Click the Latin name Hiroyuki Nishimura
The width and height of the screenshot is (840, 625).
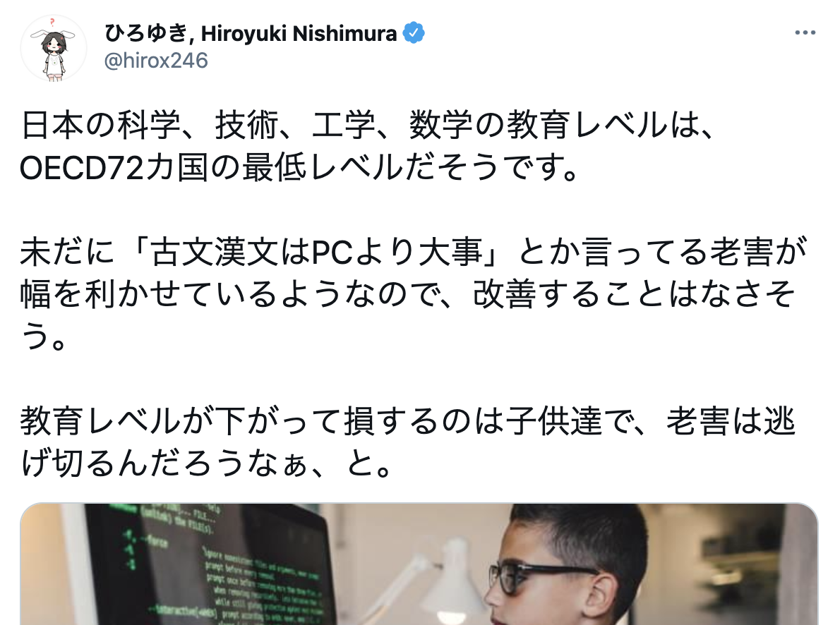299,34
